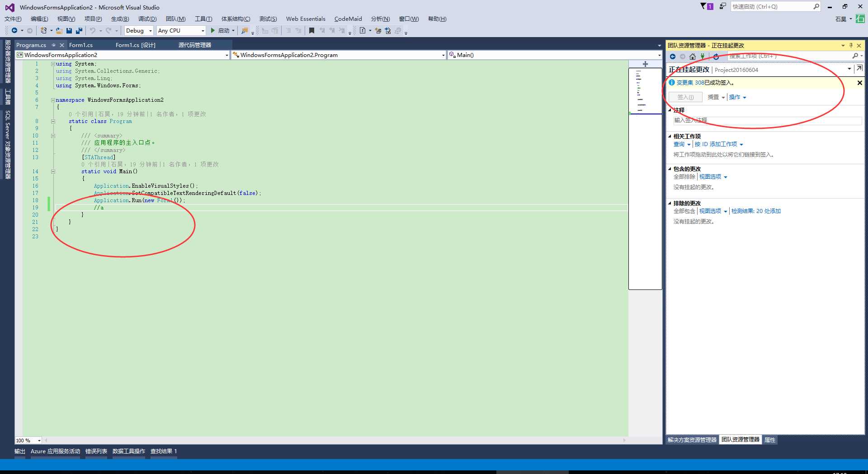Toggle a bookmark with the bookmark icon
Screen dimensions: 868x474
coord(311,31)
